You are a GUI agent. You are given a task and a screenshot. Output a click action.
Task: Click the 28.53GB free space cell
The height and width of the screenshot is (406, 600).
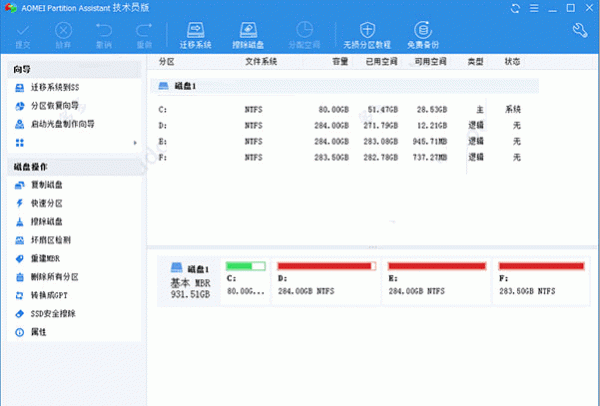(x=432, y=110)
